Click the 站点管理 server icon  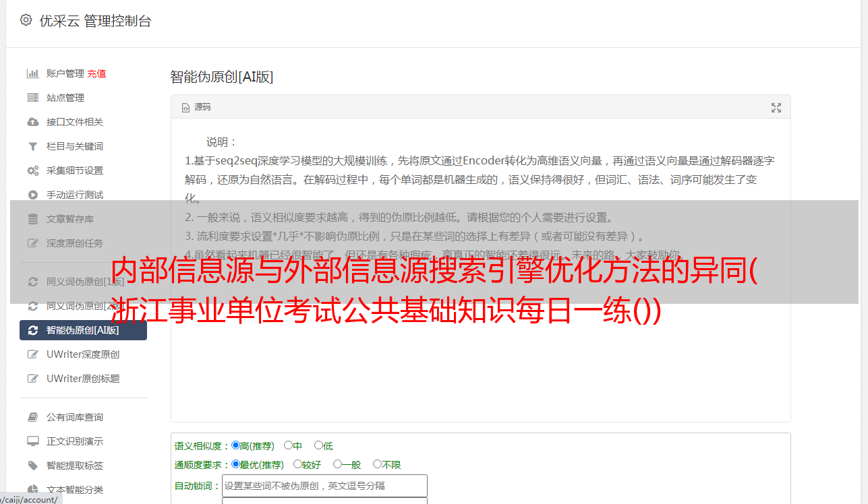[x=32, y=98]
